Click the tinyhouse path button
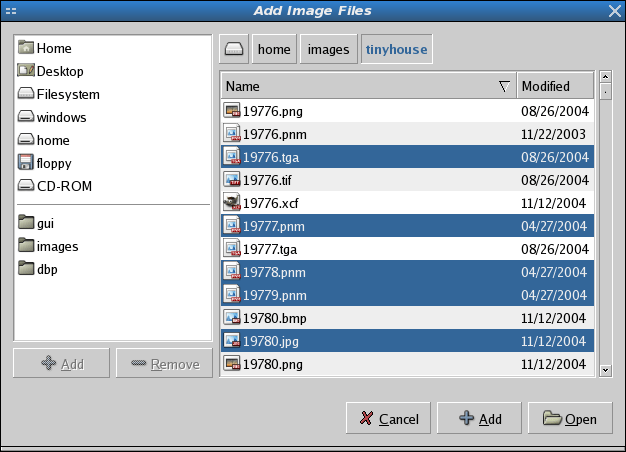The width and height of the screenshot is (626, 452). [396, 49]
